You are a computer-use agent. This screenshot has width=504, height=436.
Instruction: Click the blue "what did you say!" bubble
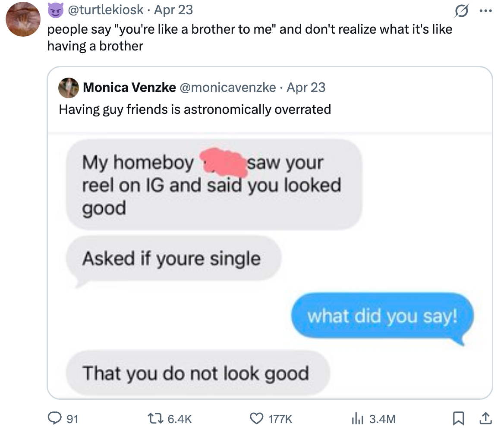(382, 317)
